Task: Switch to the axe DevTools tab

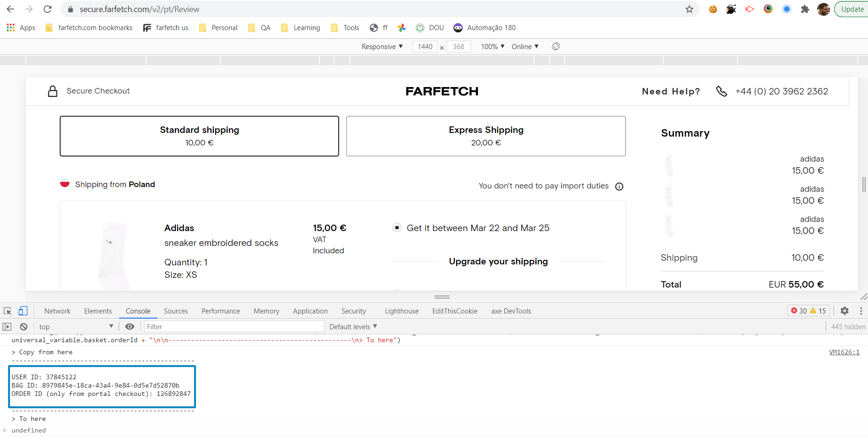Action: pyautogui.click(x=511, y=311)
